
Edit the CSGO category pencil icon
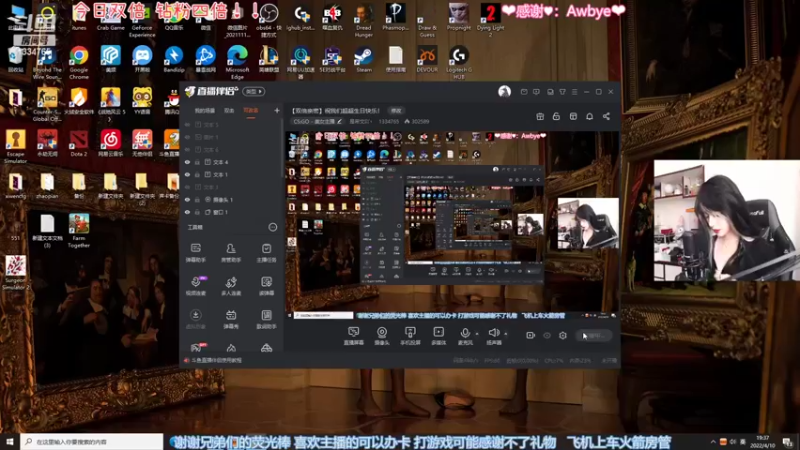339,121
